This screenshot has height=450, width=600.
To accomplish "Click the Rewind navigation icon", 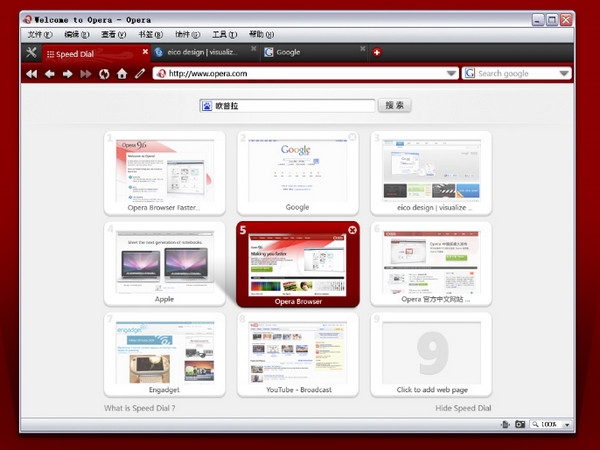I will tap(32, 74).
